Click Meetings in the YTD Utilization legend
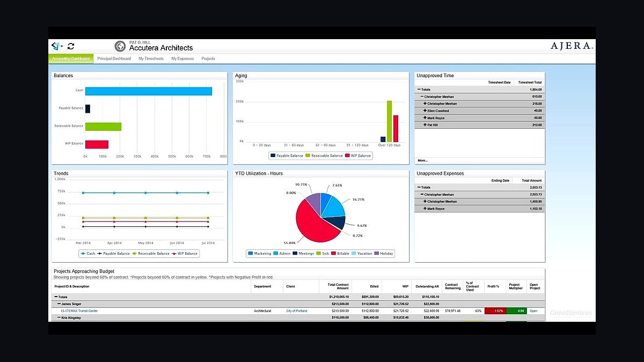 tap(303, 253)
